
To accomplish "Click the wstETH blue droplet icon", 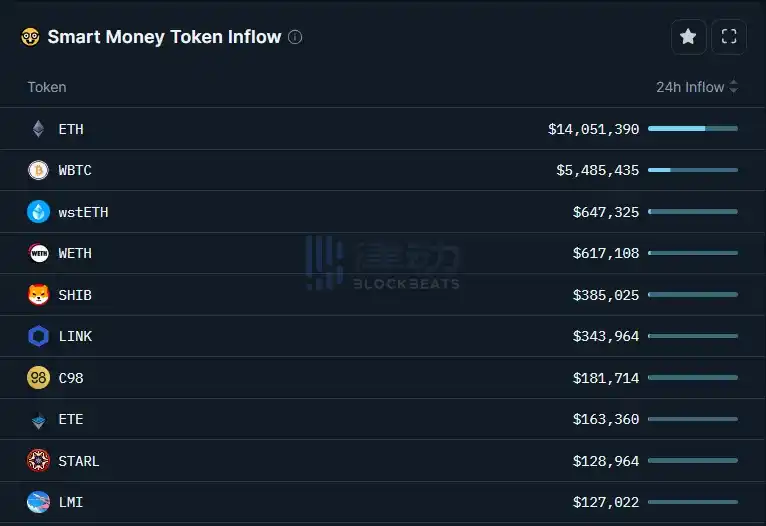I will click(x=38, y=212).
